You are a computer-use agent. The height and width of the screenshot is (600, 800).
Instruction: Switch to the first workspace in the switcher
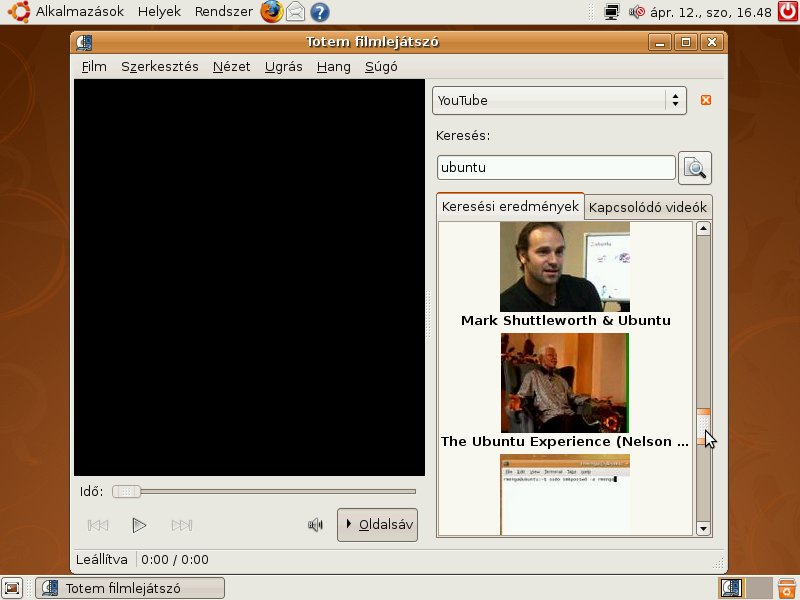tap(732, 588)
